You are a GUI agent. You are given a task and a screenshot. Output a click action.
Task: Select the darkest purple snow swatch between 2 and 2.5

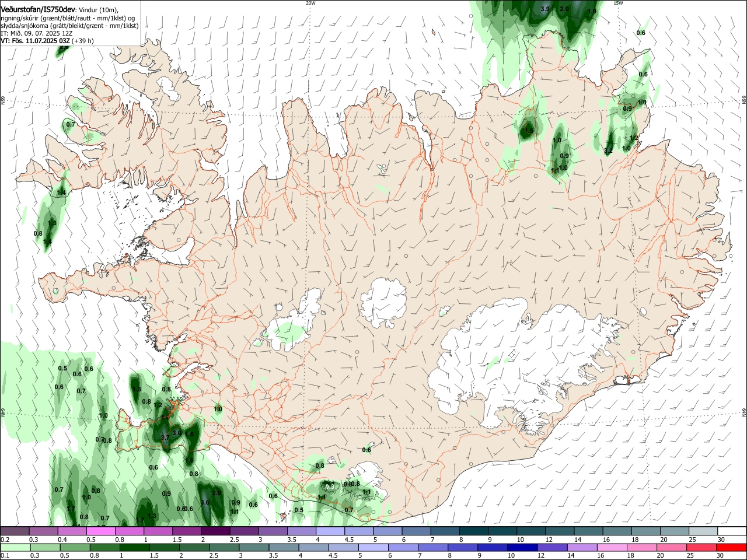(x=215, y=531)
